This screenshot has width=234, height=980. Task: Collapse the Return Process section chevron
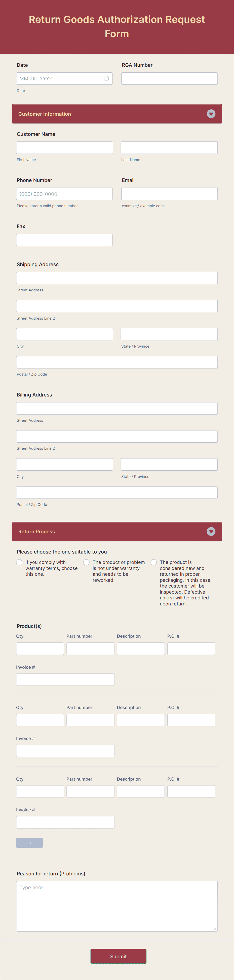click(x=211, y=532)
